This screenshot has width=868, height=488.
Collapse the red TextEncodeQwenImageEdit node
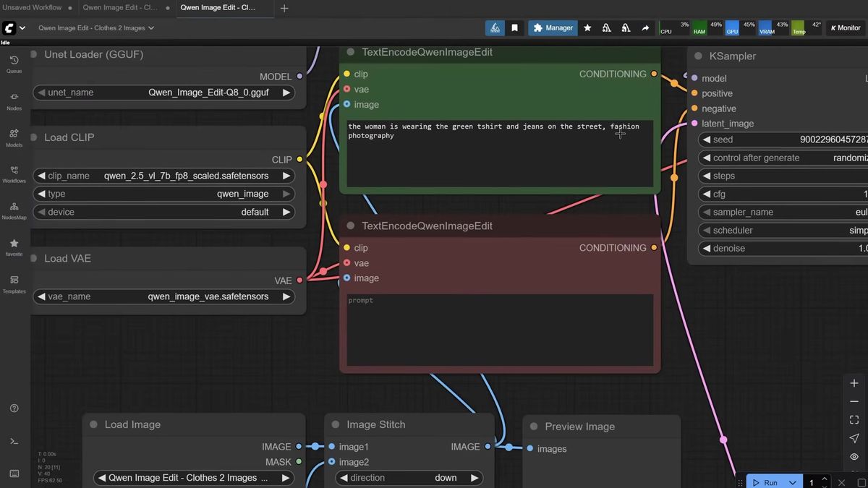click(x=351, y=226)
